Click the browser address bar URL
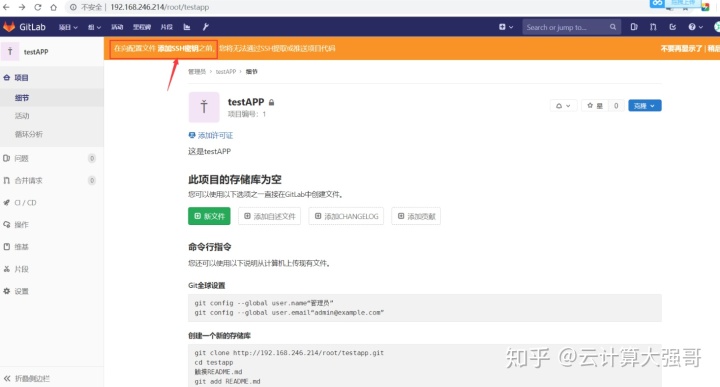The image size is (720, 387). click(159, 7)
